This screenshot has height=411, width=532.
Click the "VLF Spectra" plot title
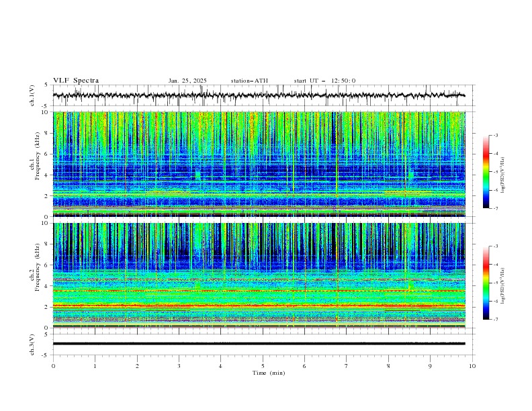[x=76, y=81]
